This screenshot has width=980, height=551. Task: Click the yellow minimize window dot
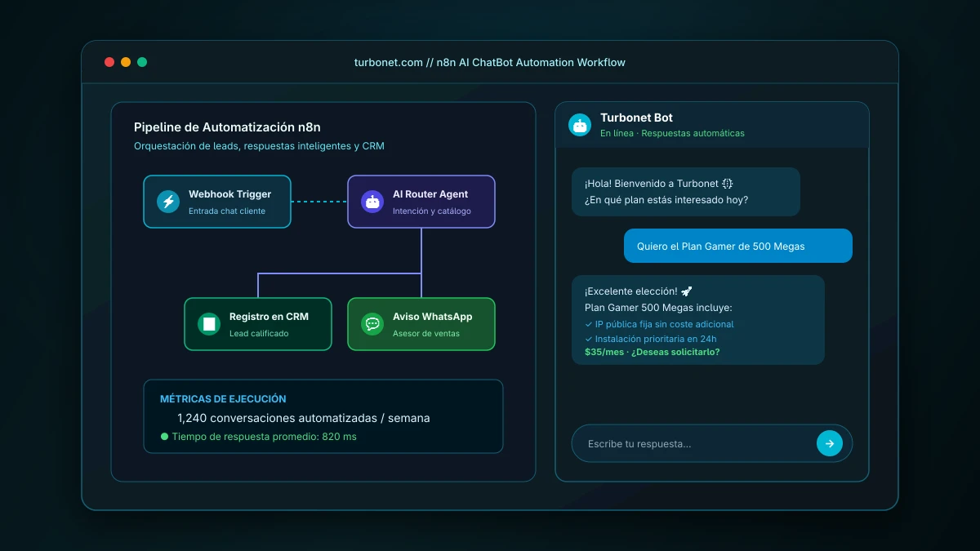point(126,62)
